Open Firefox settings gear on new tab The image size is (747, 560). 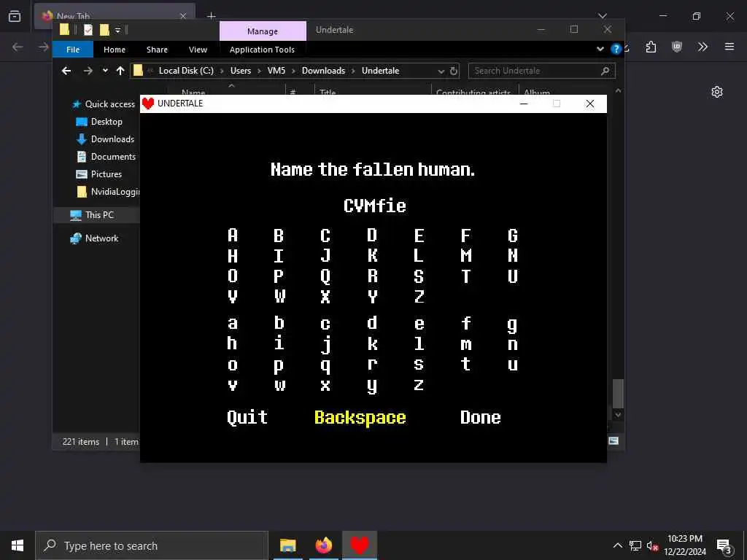point(717,92)
